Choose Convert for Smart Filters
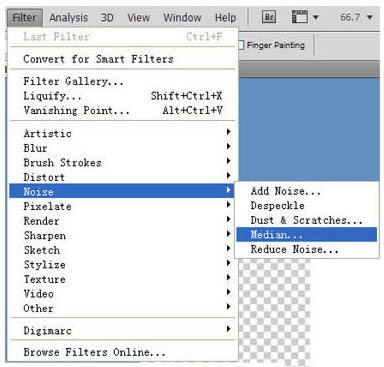384x367 pixels. click(123, 59)
